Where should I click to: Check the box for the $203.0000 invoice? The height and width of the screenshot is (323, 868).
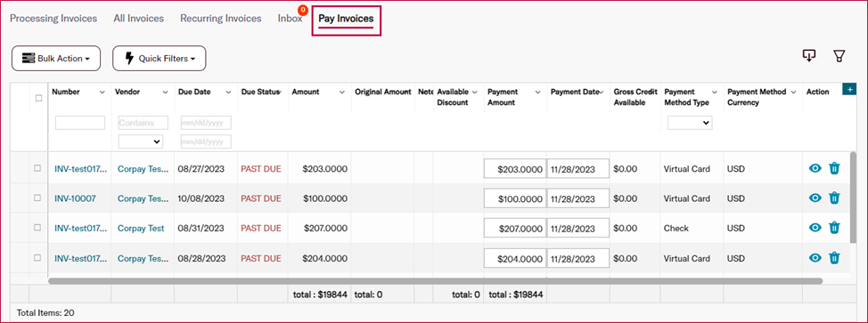coord(37,168)
